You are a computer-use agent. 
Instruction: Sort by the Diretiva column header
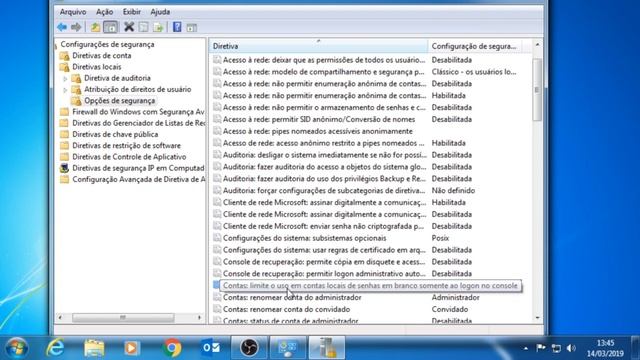(318, 46)
